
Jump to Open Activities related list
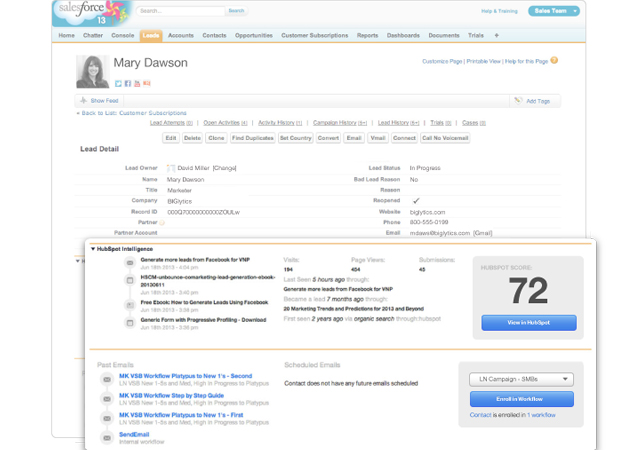tap(225, 123)
